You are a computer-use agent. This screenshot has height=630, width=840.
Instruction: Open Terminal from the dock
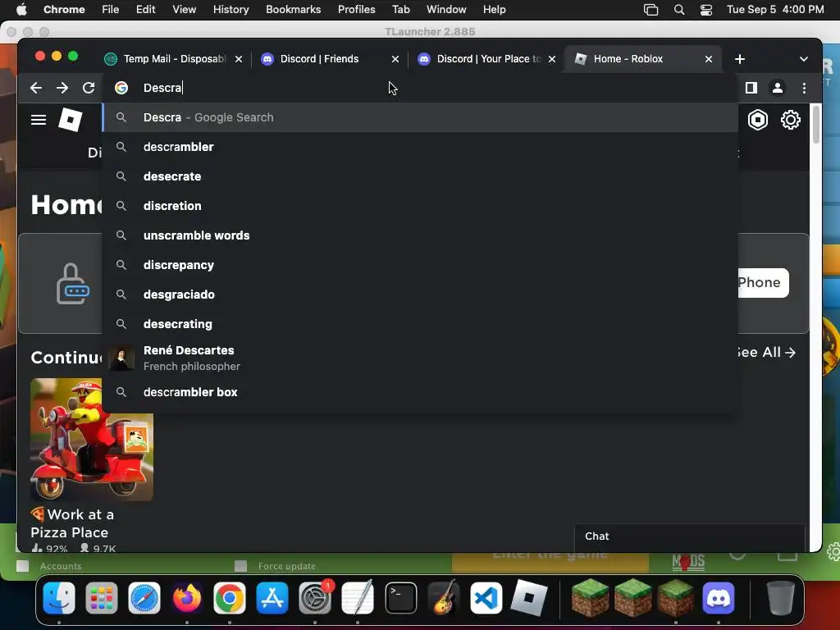[400, 598]
